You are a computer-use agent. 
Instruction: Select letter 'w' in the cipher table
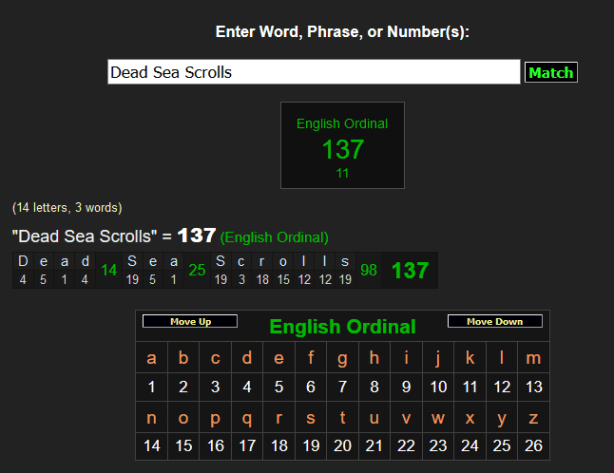tap(438, 418)
